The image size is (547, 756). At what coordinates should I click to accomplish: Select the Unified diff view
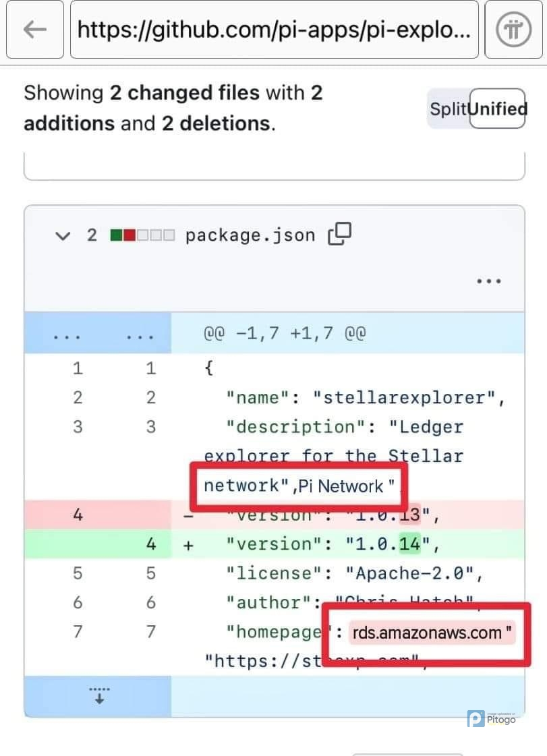point(498,109)
